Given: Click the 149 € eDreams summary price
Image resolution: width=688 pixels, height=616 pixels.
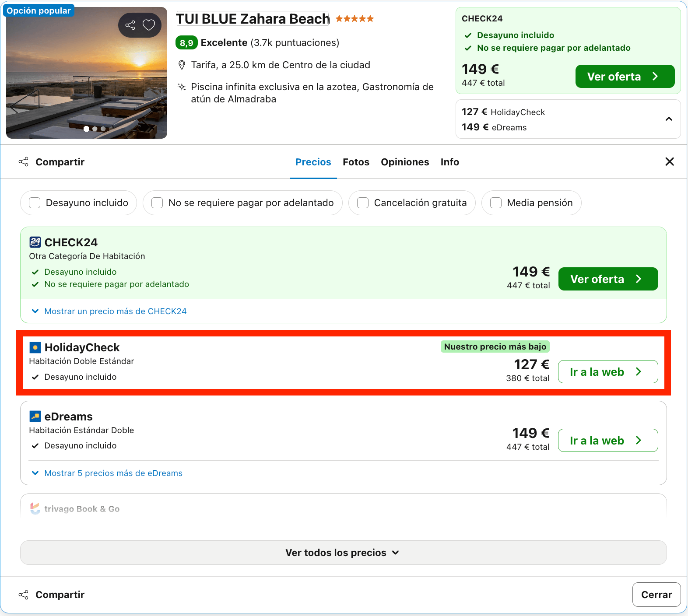Looking at the screenshot, I should click(x=494, y=127).
